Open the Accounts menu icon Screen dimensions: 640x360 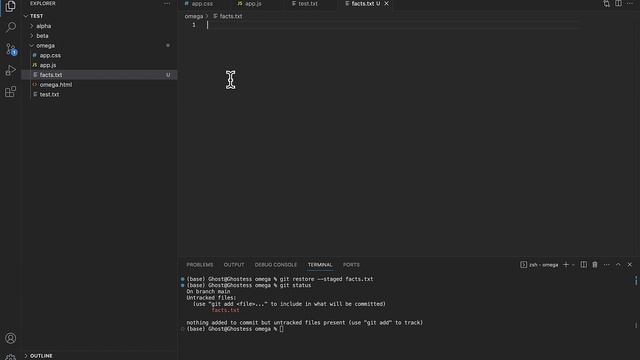pos(11,338)
